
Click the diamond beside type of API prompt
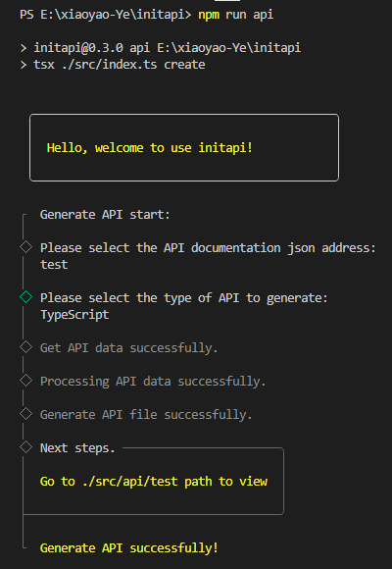26,297
